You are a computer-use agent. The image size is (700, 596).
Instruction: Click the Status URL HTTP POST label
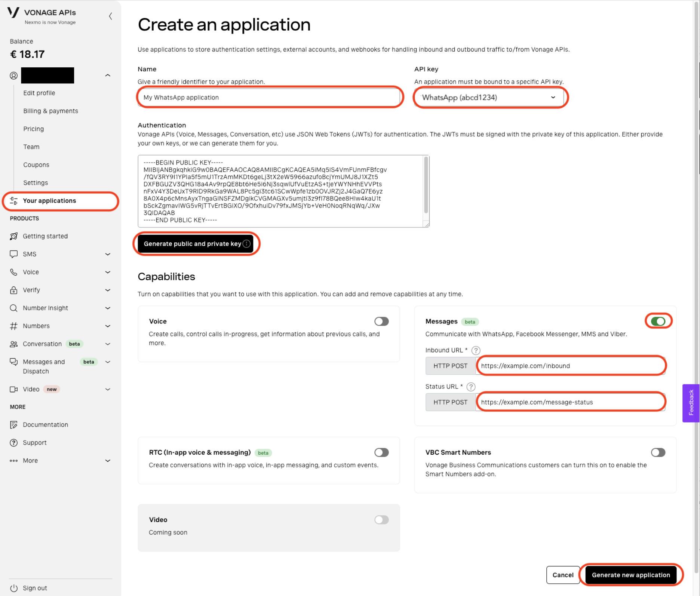pyautogui.click(x=450, y=402)
